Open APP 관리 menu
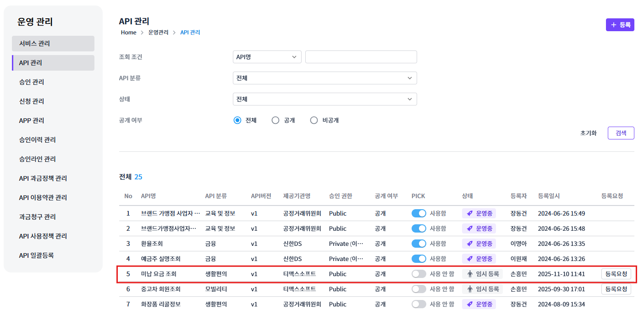The height and width of the screenshot is (311, 644). click(x=53, y=121)
